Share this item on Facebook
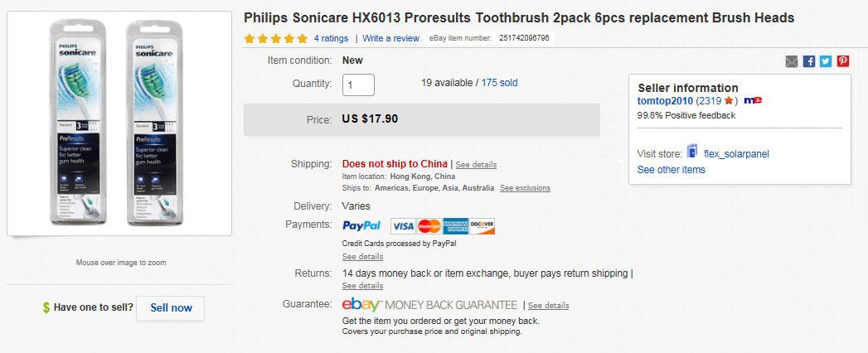Viewport: 868px width, 353px height. click(x=809, y=61)
